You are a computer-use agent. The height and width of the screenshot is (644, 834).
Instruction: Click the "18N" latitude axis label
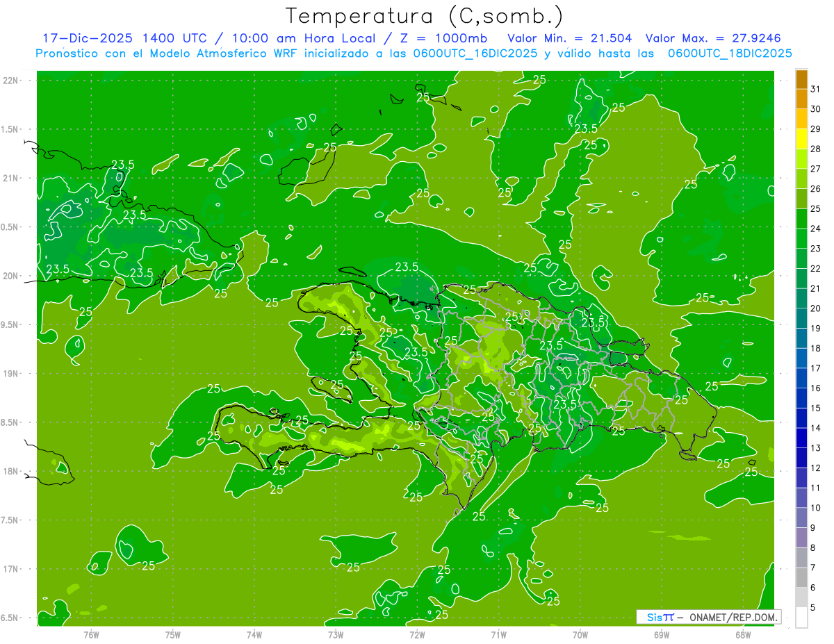(10, 472)
